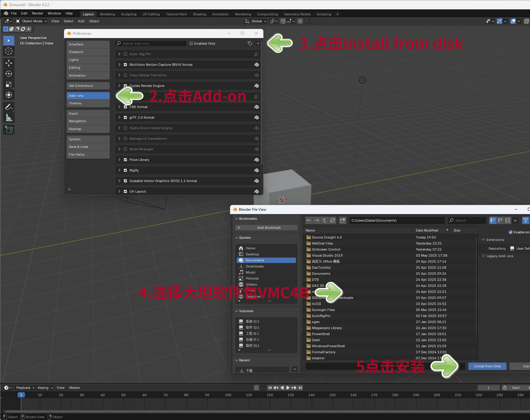Select the Cursor tool in left toolbar
Image resolution: width=530 pixels, height=420 pixels.
[x=9, y=51]
